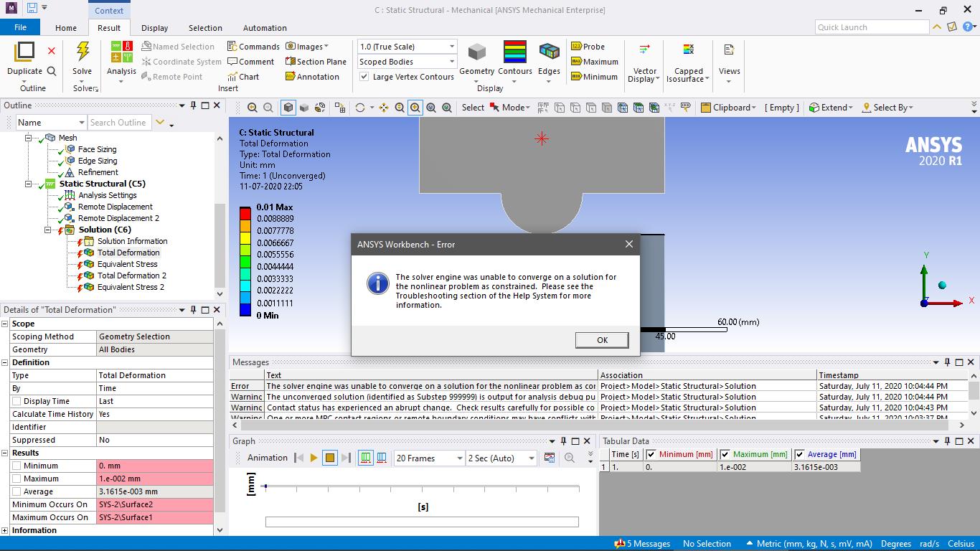Open the 1.0 (True Scale) dropdown
The width and height of the screenshot is (980, 551).
pos(407,47)
